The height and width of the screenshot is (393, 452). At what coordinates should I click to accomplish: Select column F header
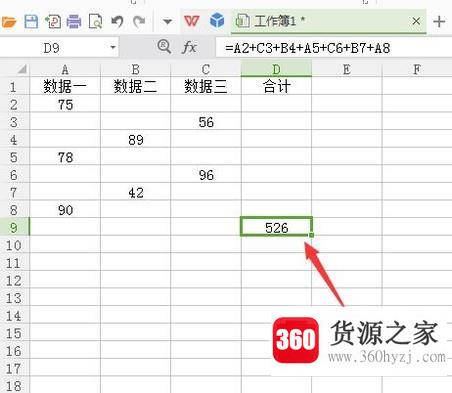coord(417,69)
